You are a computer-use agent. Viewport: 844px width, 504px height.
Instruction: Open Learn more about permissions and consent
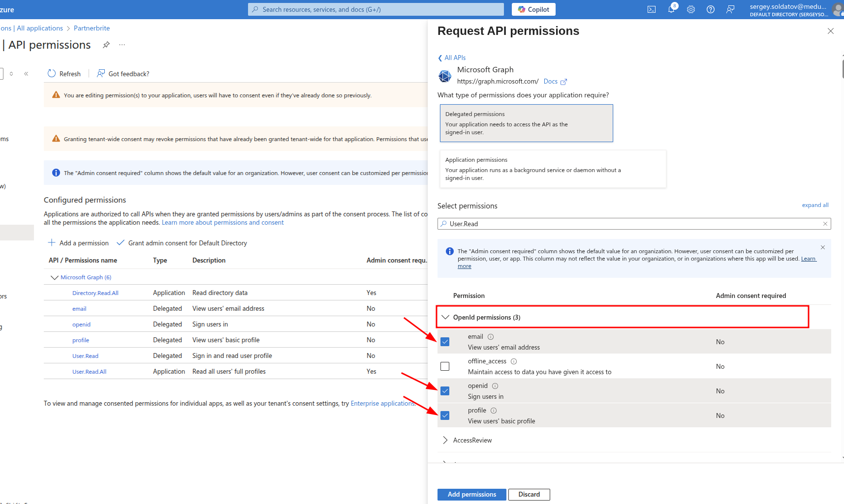tap(223, 223)
